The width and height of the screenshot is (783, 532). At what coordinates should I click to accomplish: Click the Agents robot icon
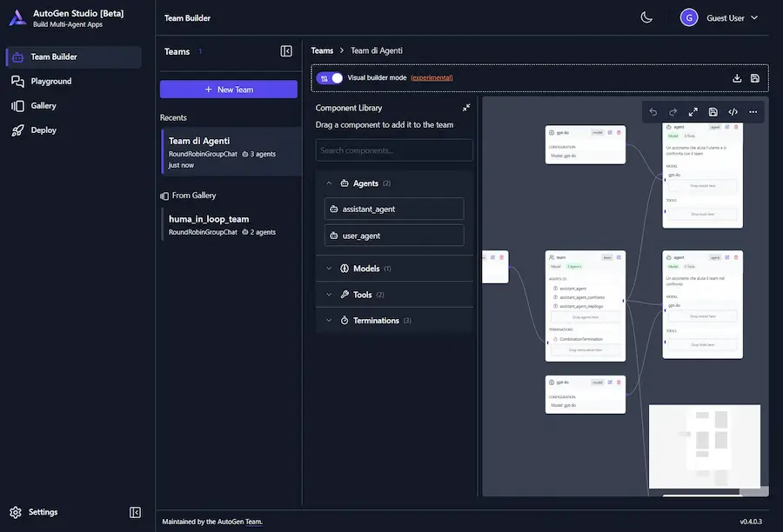[x=345, y=183]
